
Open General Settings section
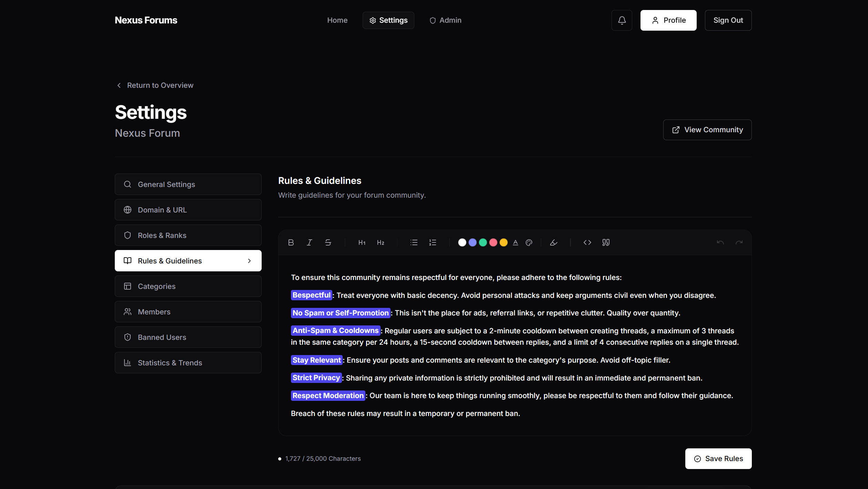(x=188, y=184)
